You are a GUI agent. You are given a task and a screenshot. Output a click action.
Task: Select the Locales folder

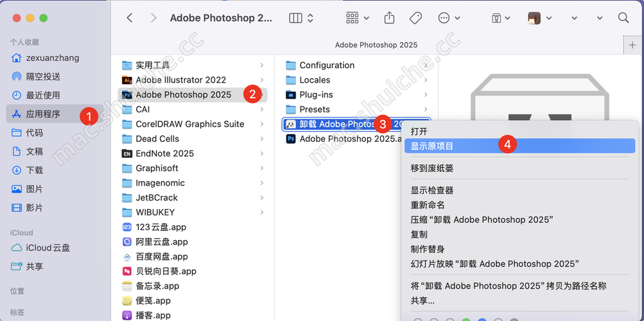click(x=356, y=80)
